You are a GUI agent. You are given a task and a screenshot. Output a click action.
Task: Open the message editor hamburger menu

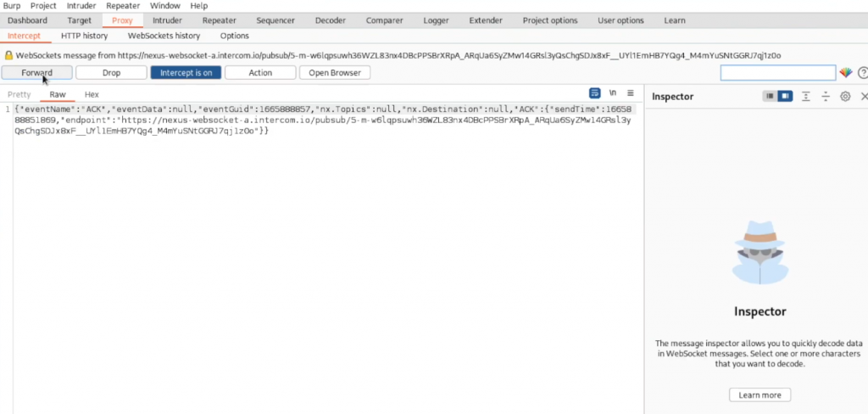[630, 93]
